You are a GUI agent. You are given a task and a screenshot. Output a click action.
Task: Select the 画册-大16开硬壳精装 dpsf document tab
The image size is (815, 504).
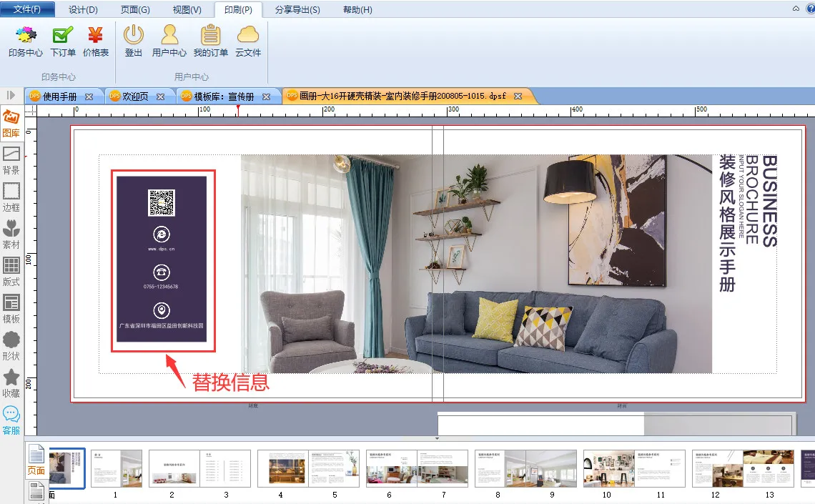(x=402, y=96)
